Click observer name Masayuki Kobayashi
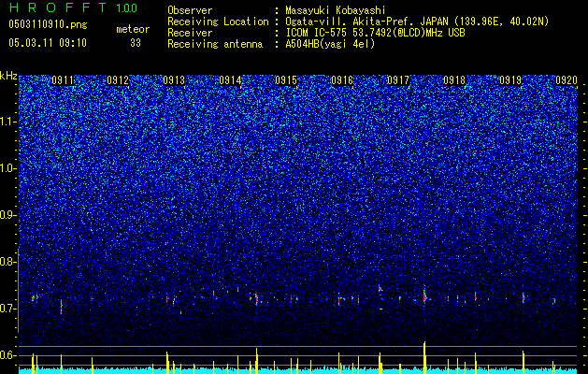The width and height of the screenshot is (588, 374). coord(336,10)
